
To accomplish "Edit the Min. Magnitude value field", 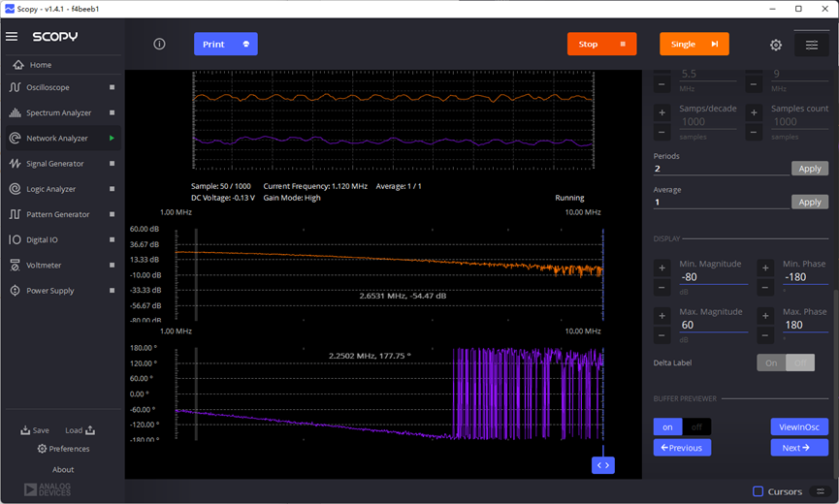I will 713,277.
